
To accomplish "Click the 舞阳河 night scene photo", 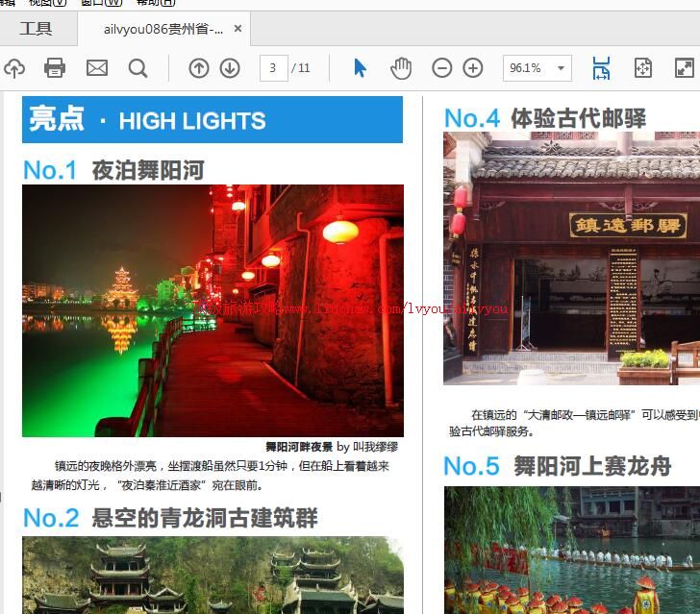I will coord(212,310).
